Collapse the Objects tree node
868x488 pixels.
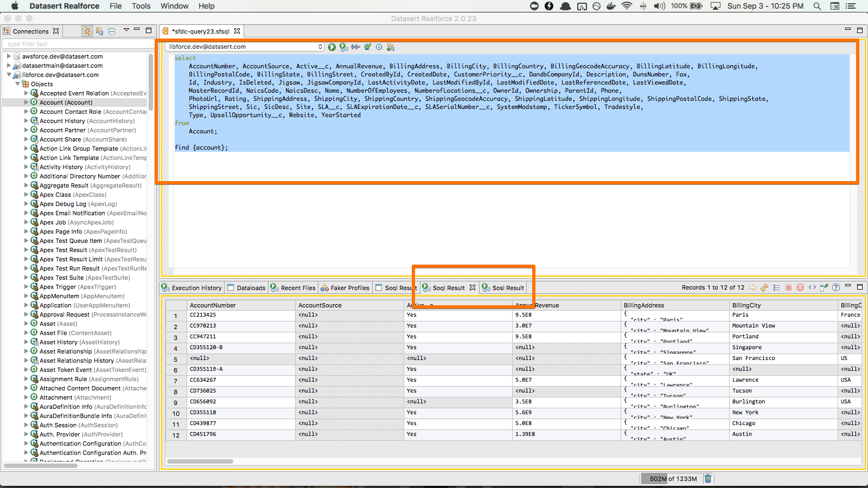[17, 84]
